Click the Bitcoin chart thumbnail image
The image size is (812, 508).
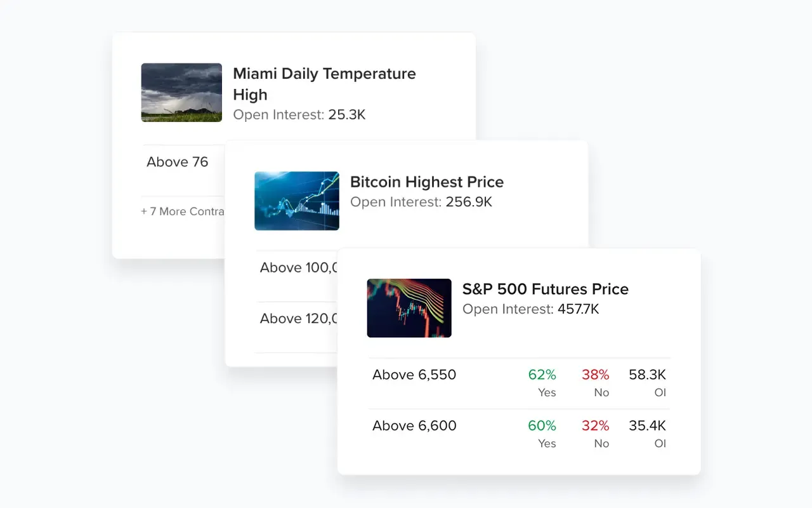(x=297, y=201)
